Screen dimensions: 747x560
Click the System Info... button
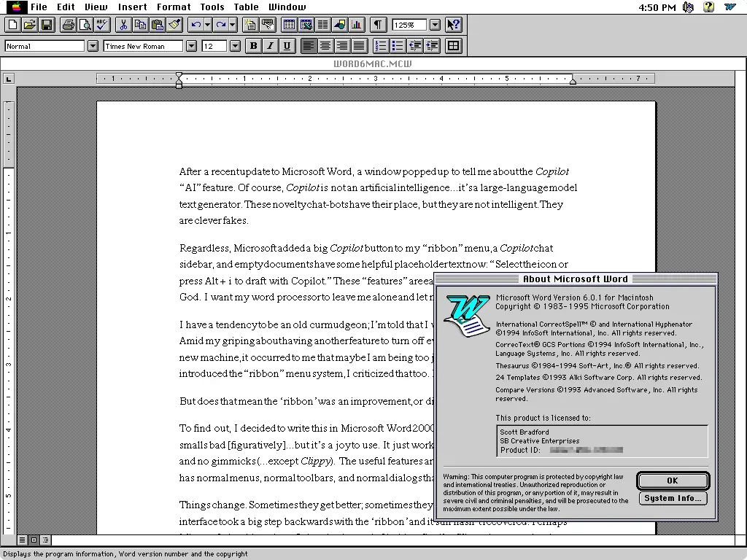[673, 499]
